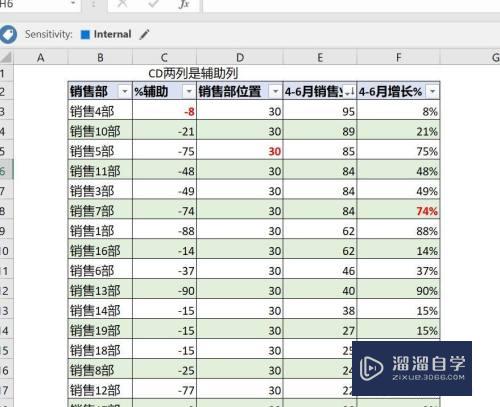
Task: Select column G header
Action: coord(470,57)
